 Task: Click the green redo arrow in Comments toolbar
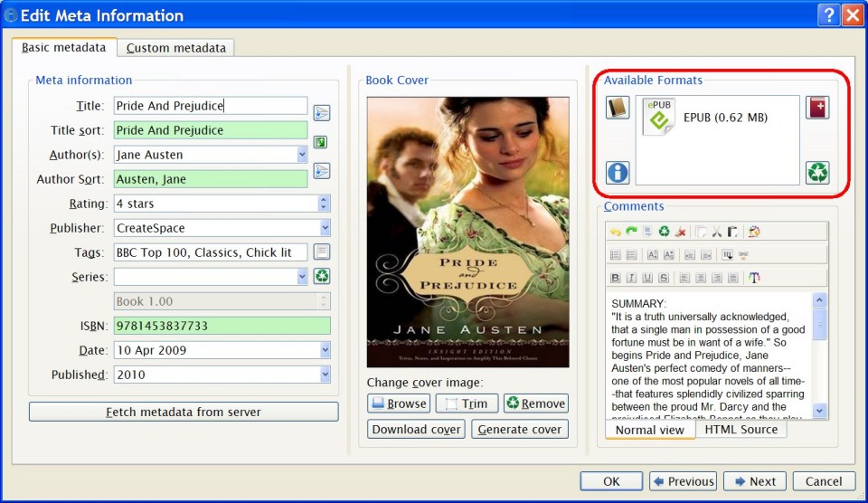pos(632,231)
